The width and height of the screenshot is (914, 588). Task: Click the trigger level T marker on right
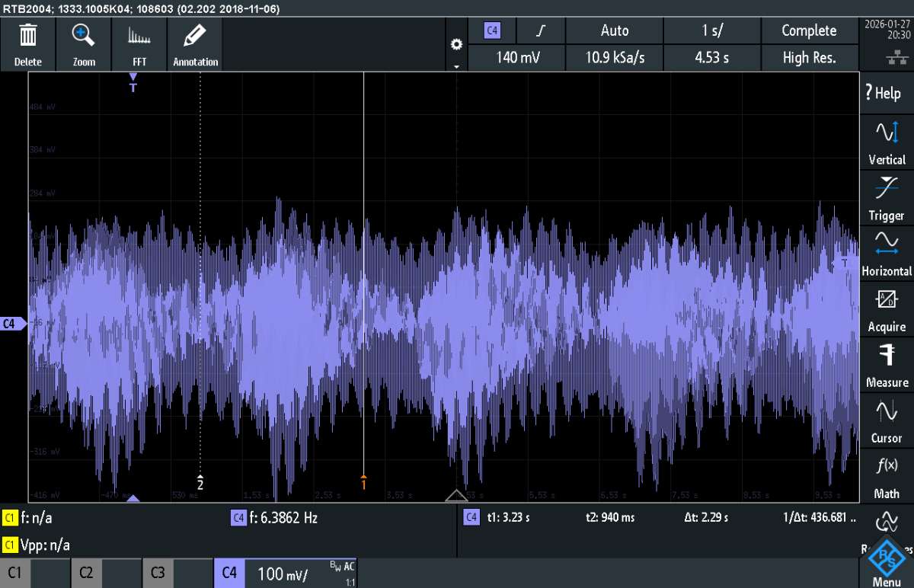point(843,263)
